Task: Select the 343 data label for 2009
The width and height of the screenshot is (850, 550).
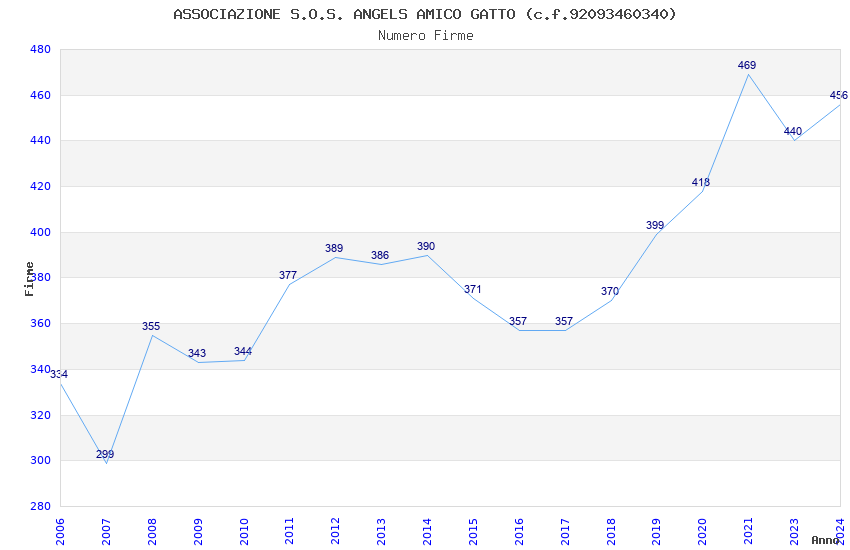Action: (197, 353)
